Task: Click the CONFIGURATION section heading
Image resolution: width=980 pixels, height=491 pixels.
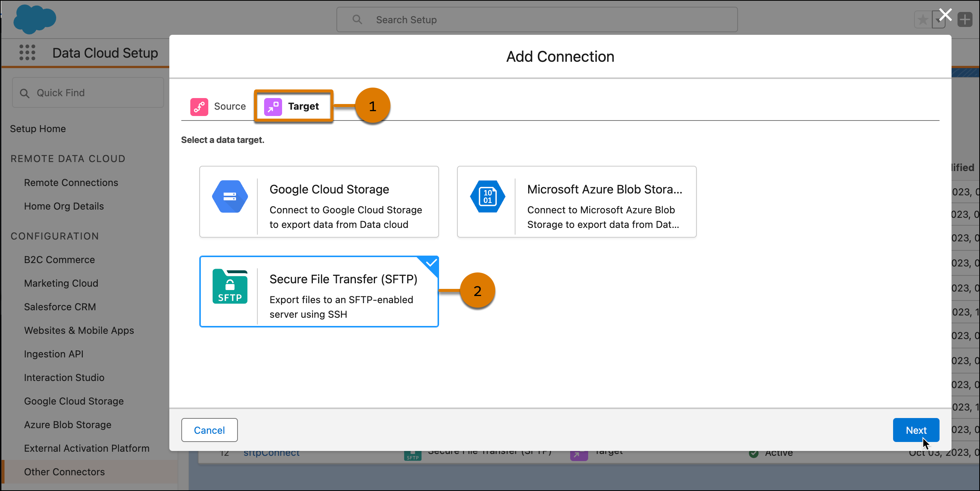Action: pos(55,237)
